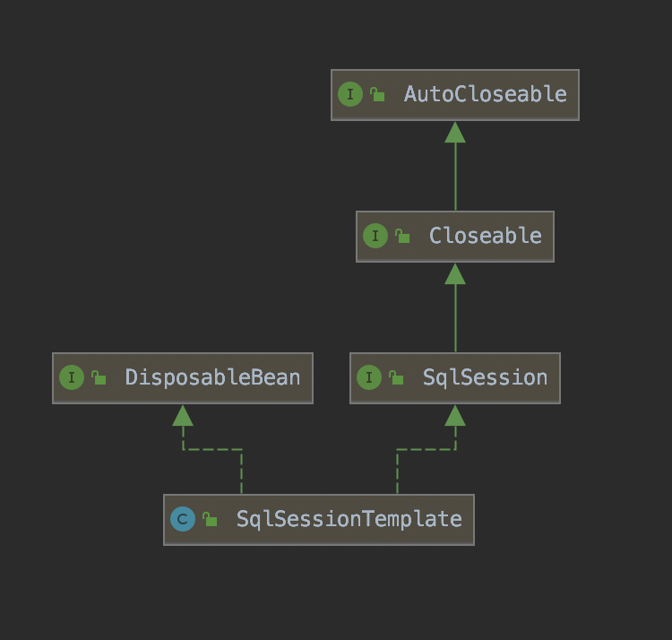Click the green lock icon beside DisposableBean
This screenshot has width=672, height=640.
coord(99,377)
